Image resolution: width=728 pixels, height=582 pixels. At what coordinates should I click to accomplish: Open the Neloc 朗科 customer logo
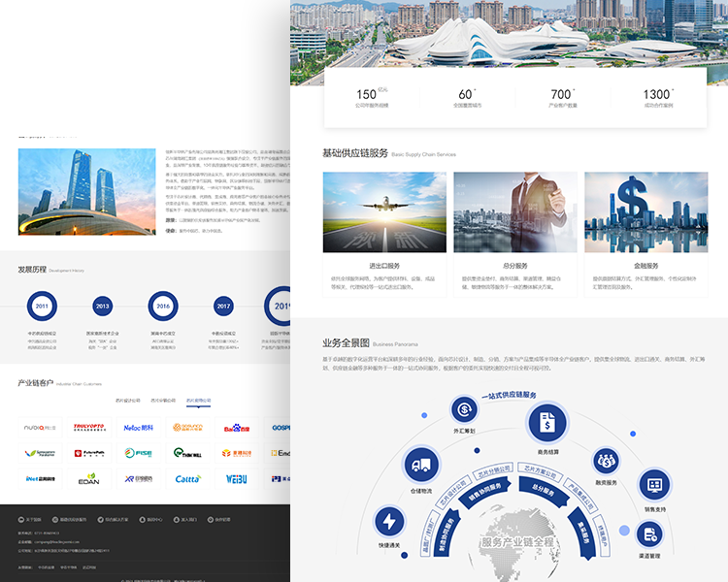point(139,428)
